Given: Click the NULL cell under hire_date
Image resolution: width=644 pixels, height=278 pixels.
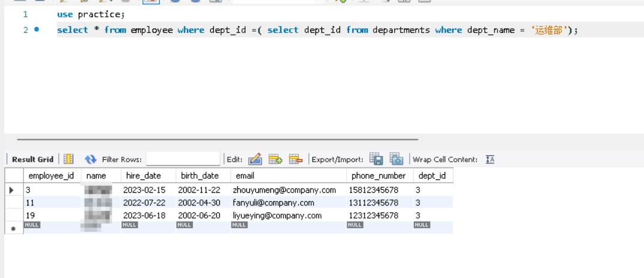Looking at the screenshot, I should [x=130, y=225].
